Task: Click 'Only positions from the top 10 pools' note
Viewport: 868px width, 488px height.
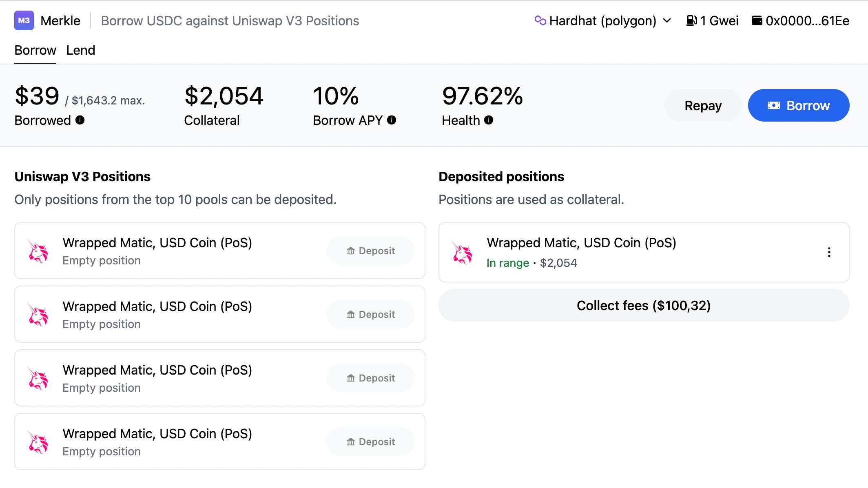Action: tap(175, 199)
